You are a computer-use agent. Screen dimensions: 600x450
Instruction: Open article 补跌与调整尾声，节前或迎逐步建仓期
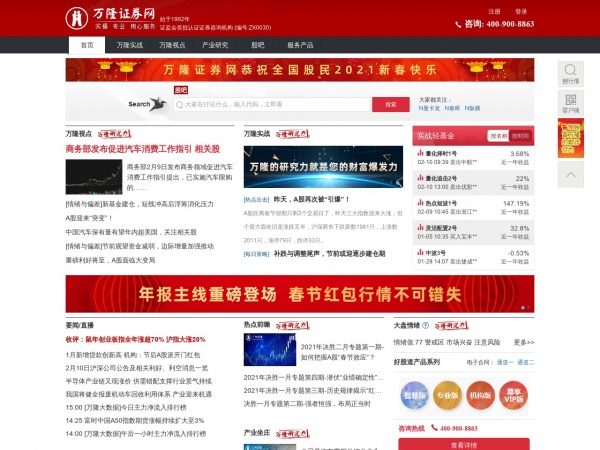point(329,254)
